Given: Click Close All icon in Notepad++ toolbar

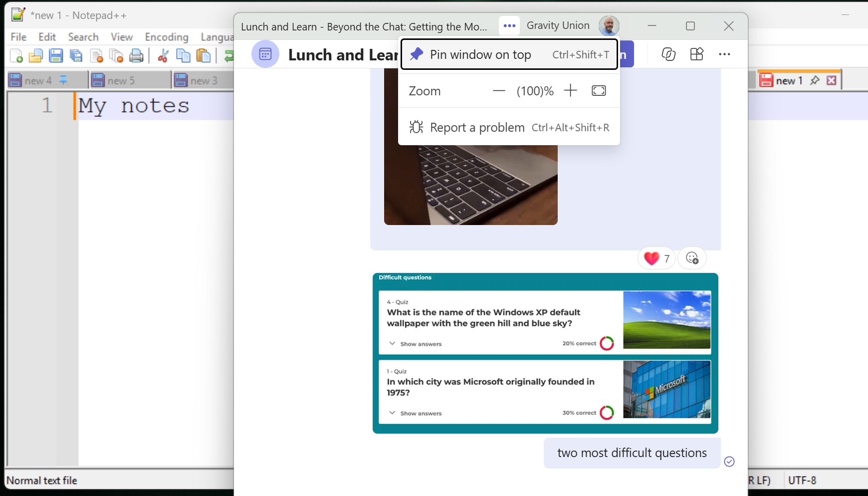Looking at the screenshot, I should point(116,56).
